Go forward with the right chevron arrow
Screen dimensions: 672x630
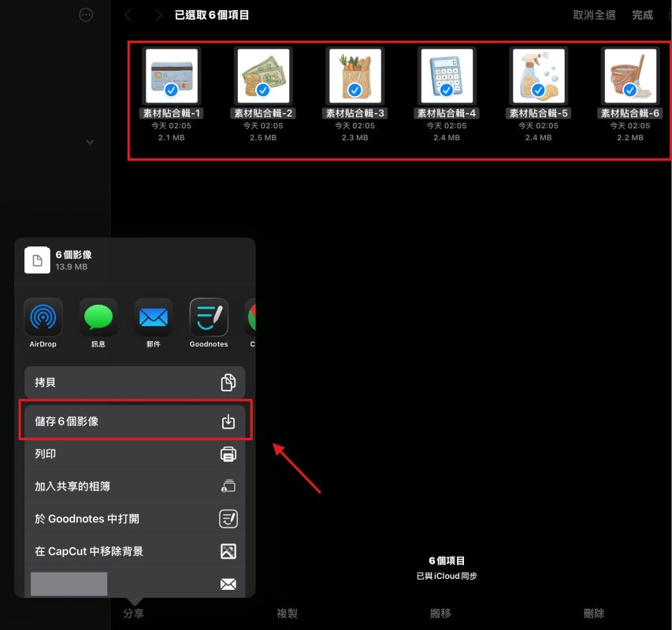click(159, 15)
